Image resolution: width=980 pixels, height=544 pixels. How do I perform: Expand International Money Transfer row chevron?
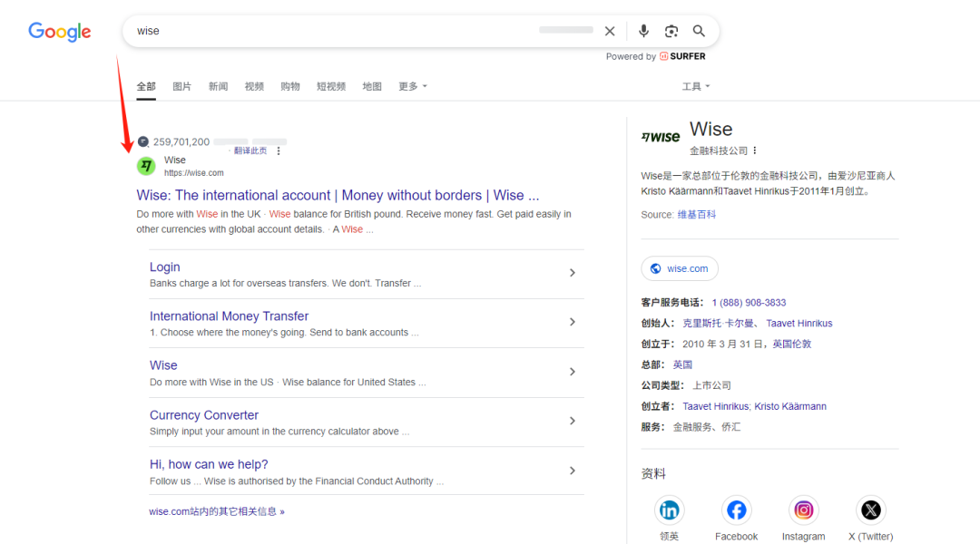point(572,322)
